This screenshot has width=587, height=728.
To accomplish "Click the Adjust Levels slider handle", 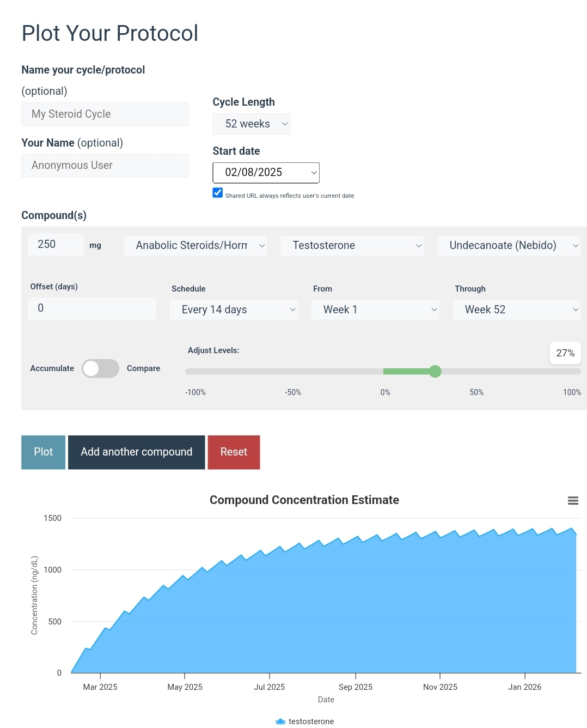I will pyautogui.click(x=435, y=372).
